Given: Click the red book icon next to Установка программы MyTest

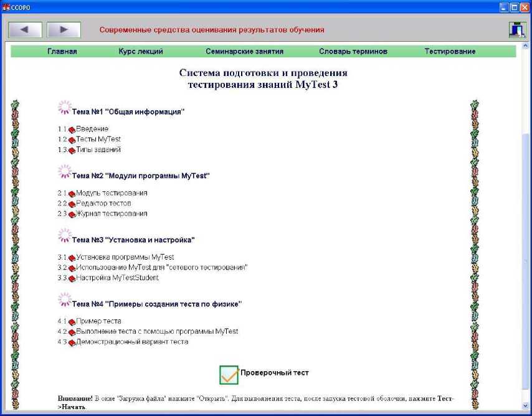Looking at the screenshot, I should tap(72, 258).
